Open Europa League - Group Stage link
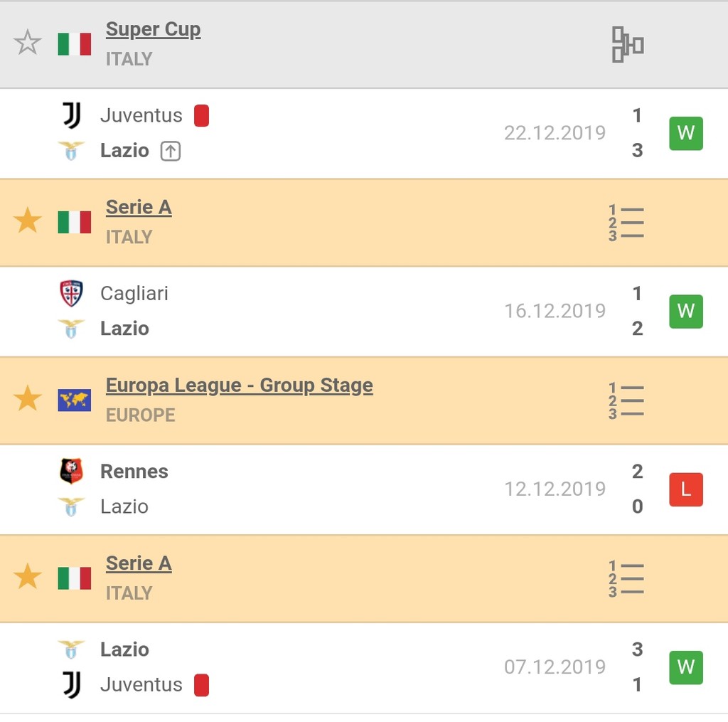This screenshot has height=722, width=728. tap(239, 386)
